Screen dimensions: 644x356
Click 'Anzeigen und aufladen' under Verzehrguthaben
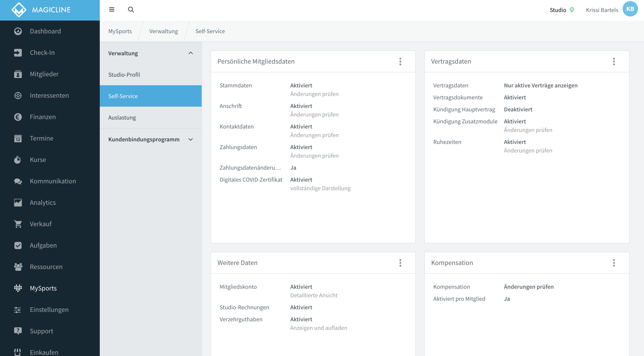click(319, 328)
